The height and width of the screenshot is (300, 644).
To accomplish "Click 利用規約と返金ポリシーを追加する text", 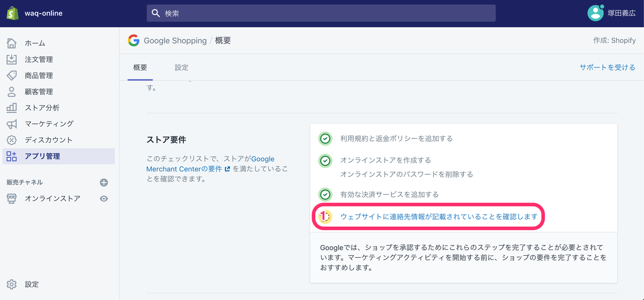I will tap(396, 138).
